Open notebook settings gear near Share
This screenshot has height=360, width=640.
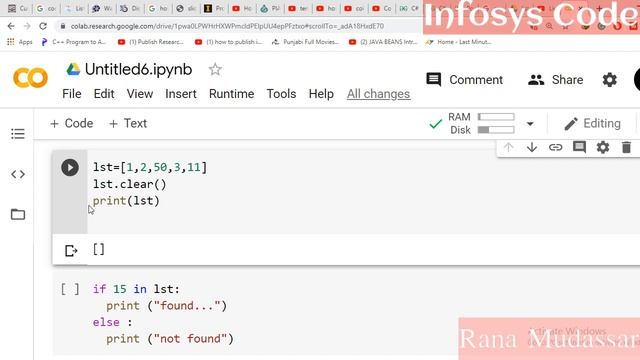point(609,80)
